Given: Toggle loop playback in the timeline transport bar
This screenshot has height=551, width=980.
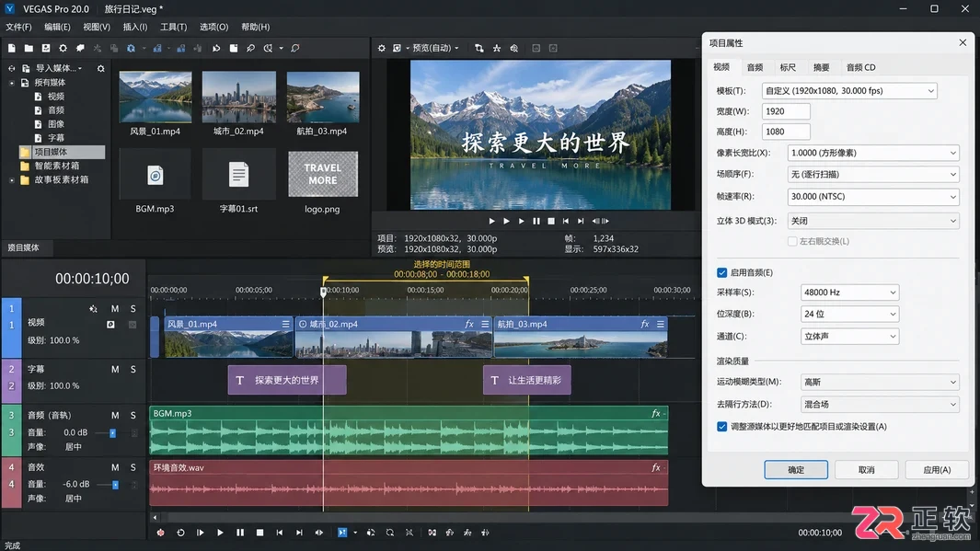Looking at the screenshot, I should click(x=180, y=533).
